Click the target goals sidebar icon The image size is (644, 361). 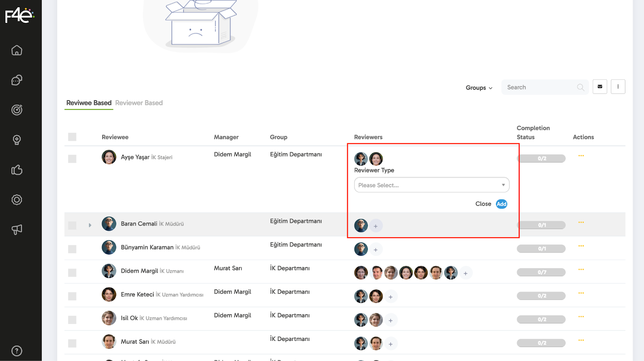click(x=17, y=110)
